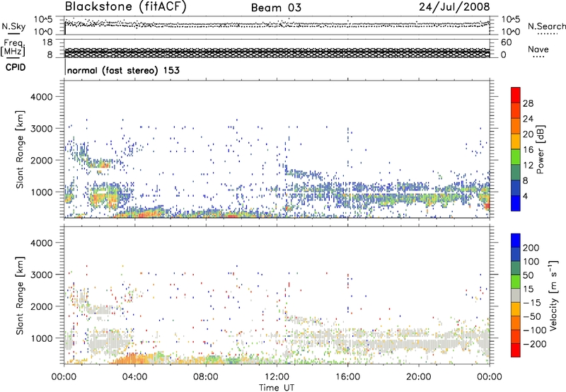Click the Power [dB] colorbar title
566x392 pixels.
tap(540, 149)
